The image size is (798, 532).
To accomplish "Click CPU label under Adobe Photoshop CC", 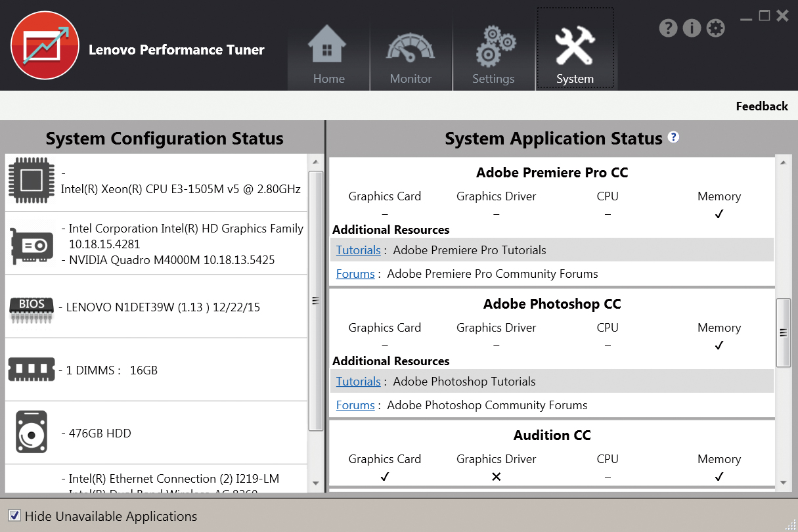I will pos(608,328).
